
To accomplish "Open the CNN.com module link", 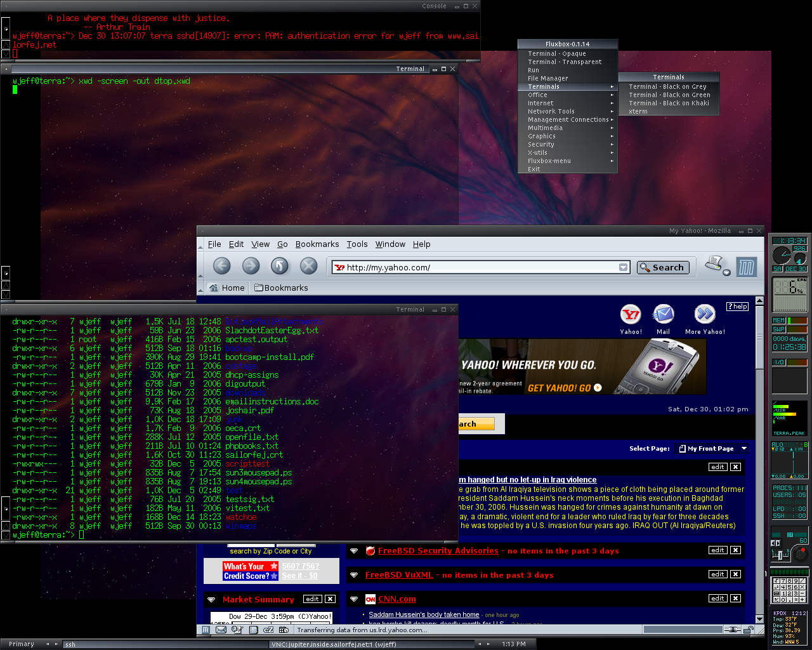I will pos(397,599).
